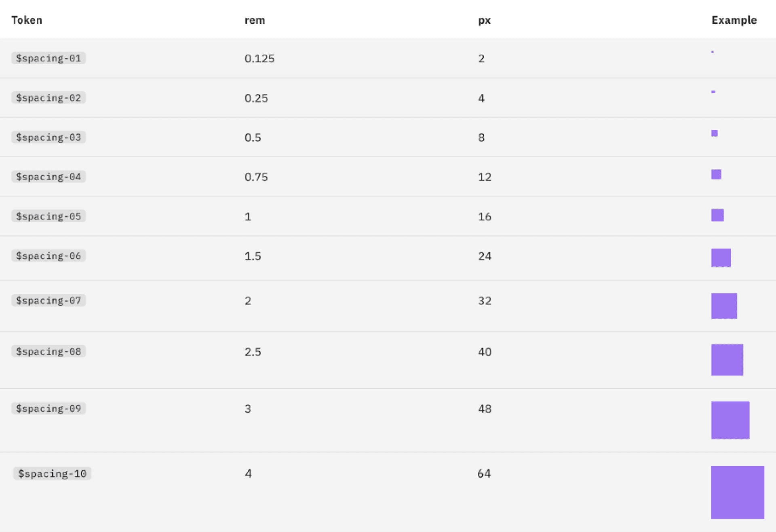The image size is (776, 532).
Task: Click the Example column header
Action: [x=734, y=20]
